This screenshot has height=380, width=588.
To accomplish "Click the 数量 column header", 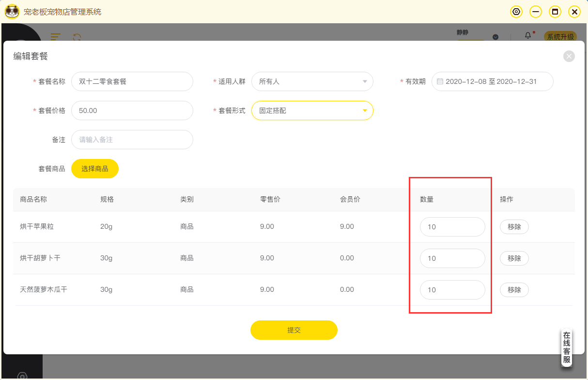I will coord(427,199).
